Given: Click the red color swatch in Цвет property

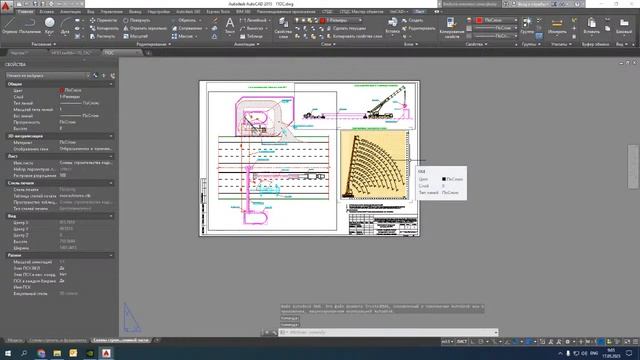Looking at the screenshot, I should pyautogui.click(x=62, y=90).
